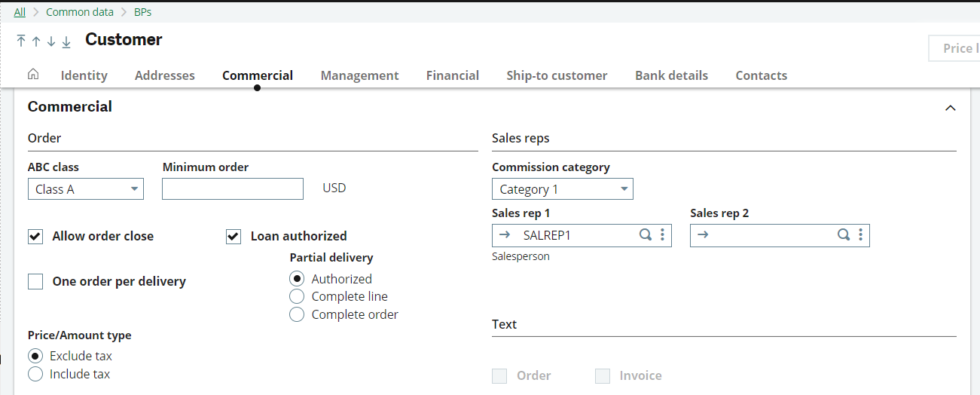This screenshot has height=395, width=980.
Task: Switch to the Financial tab
Action: click(452, 75)
